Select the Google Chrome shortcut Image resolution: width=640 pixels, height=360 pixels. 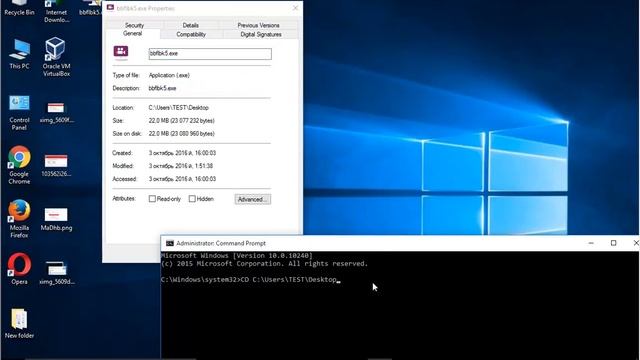coord(19,165)
